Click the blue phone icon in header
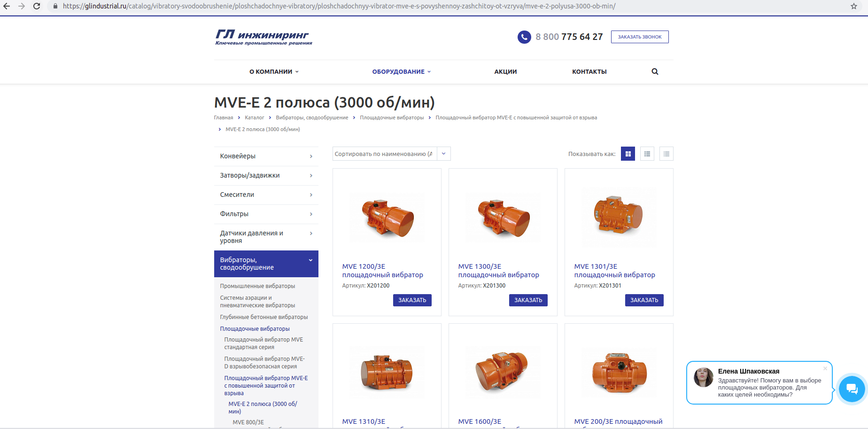This screenshot has width=868, height=429. pos(524,37)
